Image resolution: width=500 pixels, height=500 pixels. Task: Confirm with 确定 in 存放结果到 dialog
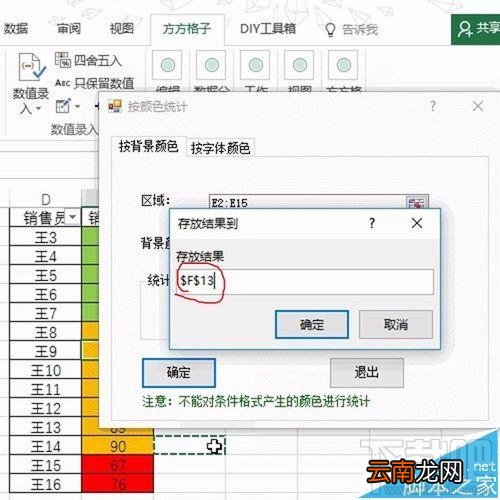coord(312,324)
